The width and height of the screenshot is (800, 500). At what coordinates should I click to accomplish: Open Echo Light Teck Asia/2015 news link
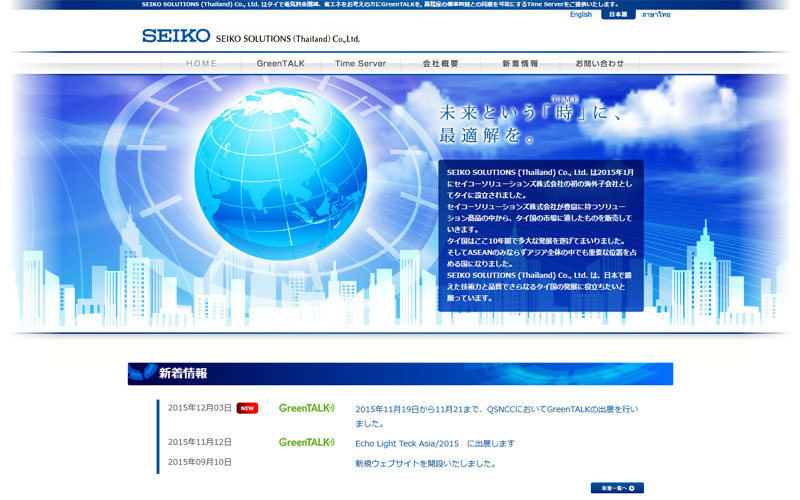pos(435,444)
